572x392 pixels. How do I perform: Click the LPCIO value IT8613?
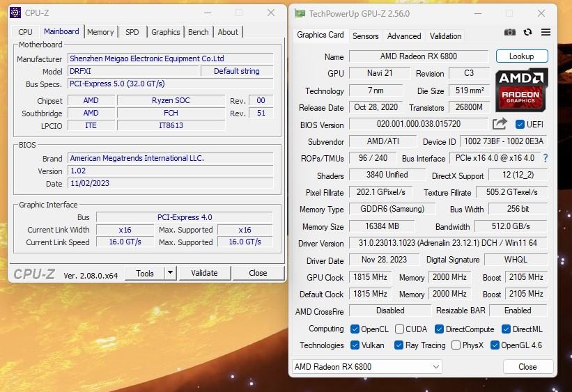171,125
